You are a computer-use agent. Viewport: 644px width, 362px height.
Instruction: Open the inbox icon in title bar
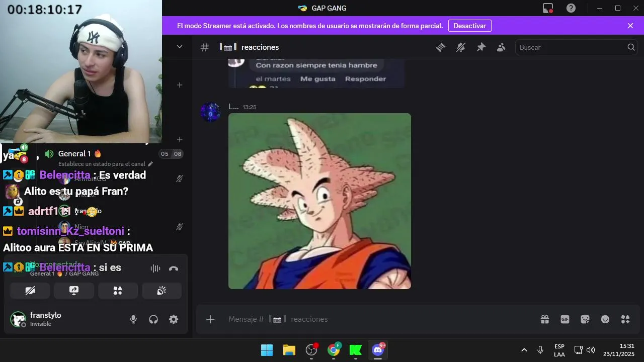(548, 8)
